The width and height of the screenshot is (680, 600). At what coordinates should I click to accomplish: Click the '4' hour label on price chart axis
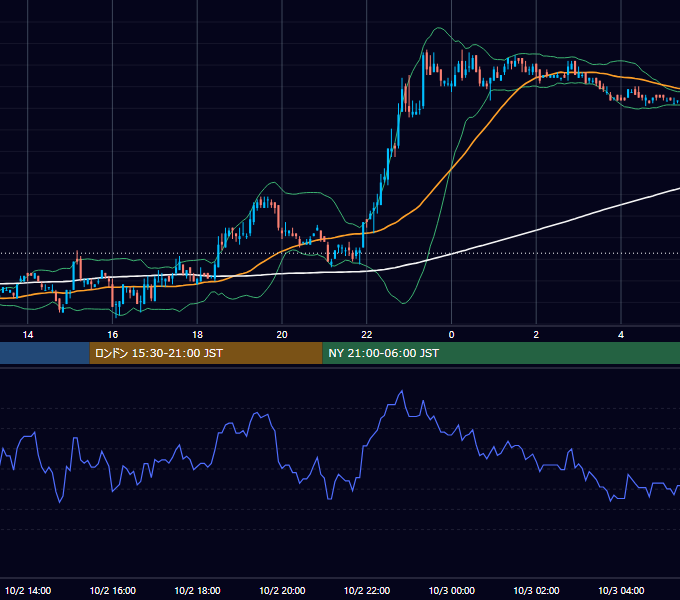point(621,335)
